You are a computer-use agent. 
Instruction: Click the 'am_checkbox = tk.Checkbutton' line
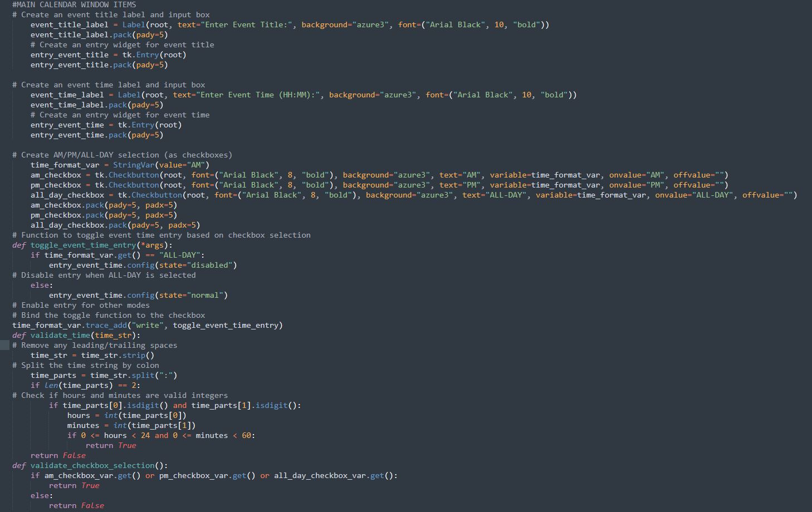379,175
